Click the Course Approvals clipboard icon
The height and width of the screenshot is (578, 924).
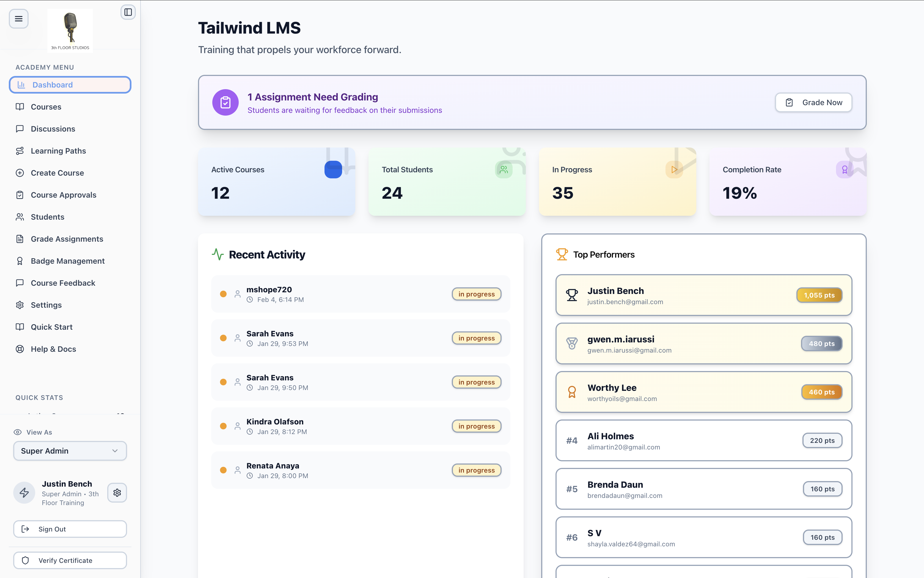pos(20,195)
